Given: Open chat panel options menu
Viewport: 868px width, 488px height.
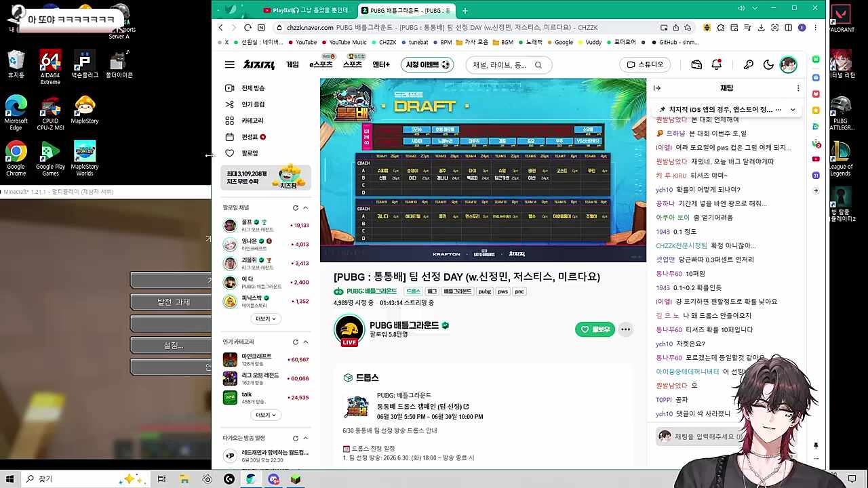Looking at the screenshot, I should point(798,88).
